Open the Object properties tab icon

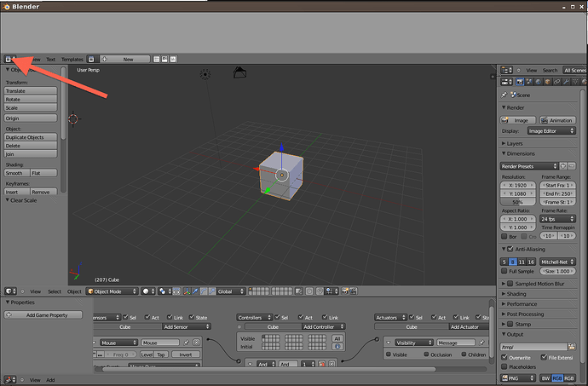point(547,82)
